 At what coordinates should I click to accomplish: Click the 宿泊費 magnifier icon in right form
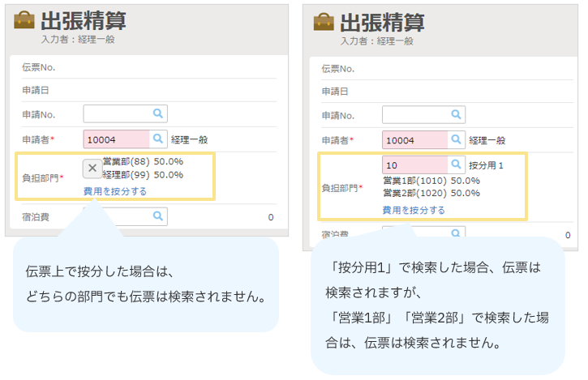457,233
